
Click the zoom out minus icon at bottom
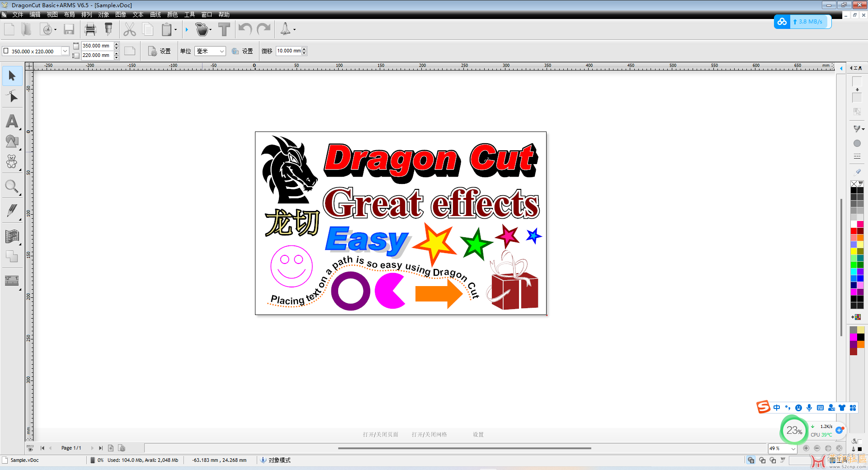(x=817, y=448)
